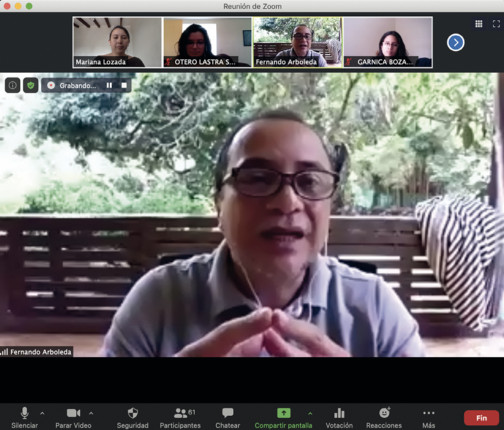Expand audio options next to Silenciar
This screenshot has width=504, height=430.
[42, 413]
